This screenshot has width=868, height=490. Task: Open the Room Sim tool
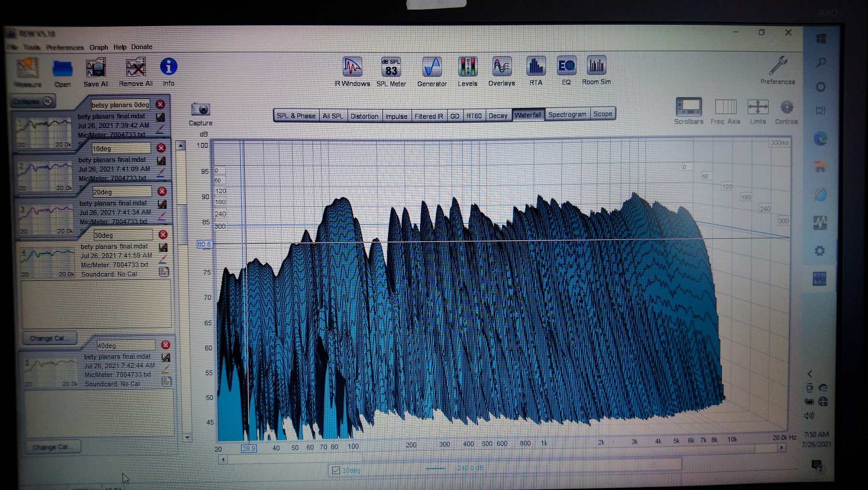(596, 71)
